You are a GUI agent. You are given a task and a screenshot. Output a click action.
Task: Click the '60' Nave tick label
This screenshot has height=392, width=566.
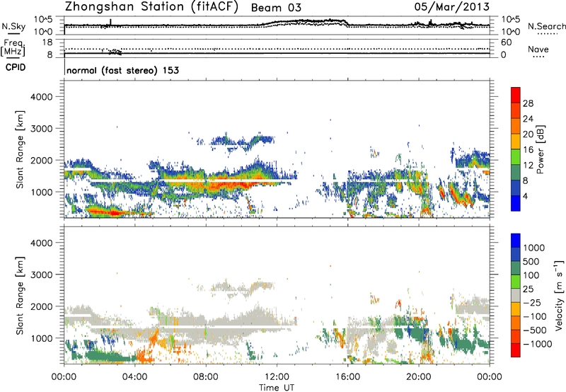point(506,42)
